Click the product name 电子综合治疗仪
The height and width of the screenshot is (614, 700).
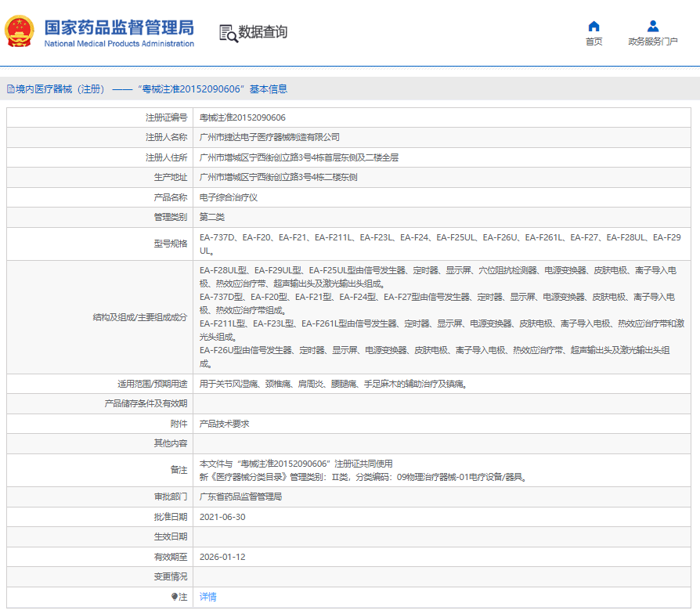point(228,197)
